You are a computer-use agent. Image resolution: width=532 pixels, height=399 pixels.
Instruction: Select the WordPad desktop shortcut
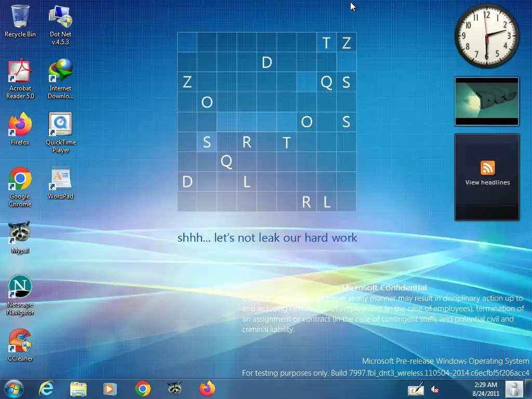coord(60,183)
